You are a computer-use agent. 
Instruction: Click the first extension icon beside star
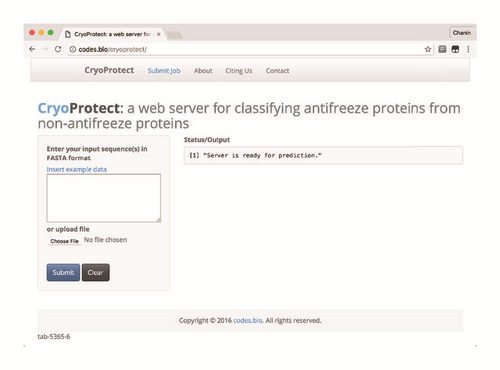(x=442, y=49)
